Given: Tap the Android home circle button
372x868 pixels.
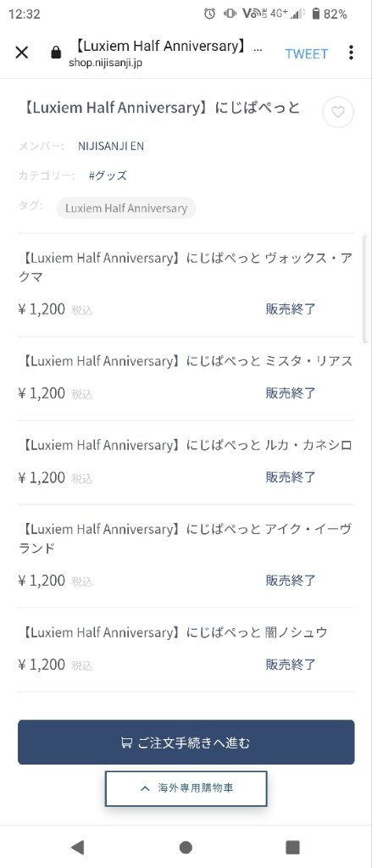Looking at the screenshot, I should 186,847.
